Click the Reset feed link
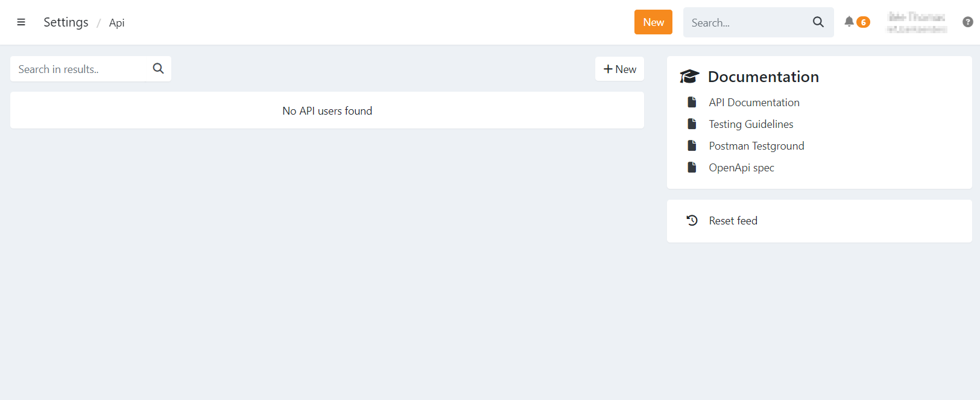The image size is (980, 400). [x=733, y=221]
